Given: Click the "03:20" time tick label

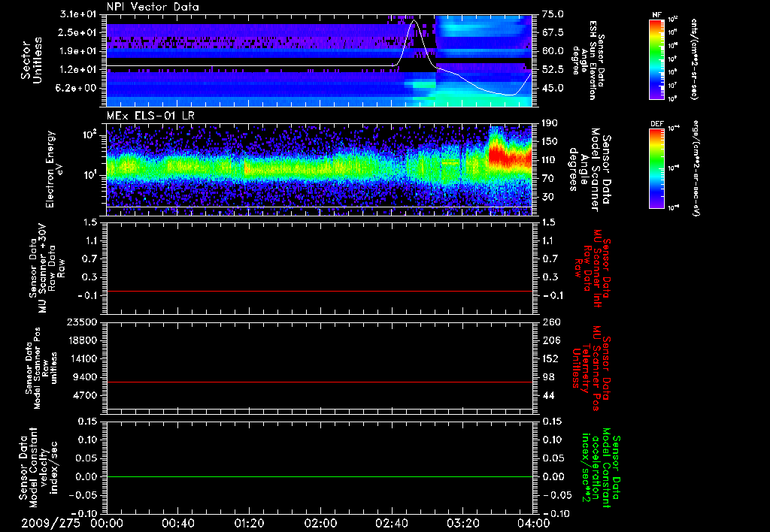Looking at the screenshot, I should pos(462,523).
